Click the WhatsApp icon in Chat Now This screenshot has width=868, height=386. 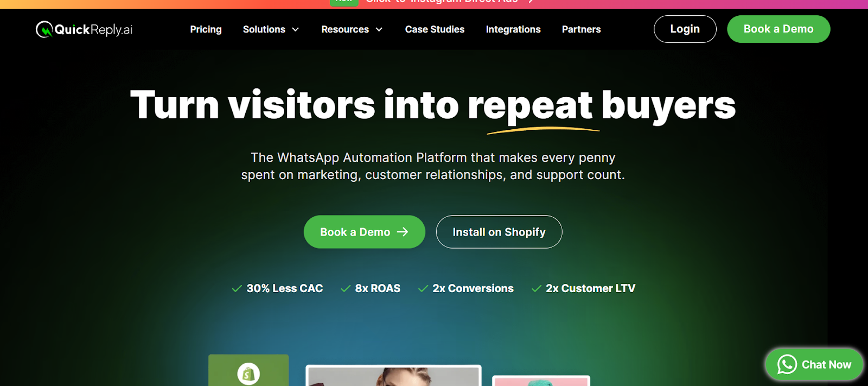click(x=787, y=364)
